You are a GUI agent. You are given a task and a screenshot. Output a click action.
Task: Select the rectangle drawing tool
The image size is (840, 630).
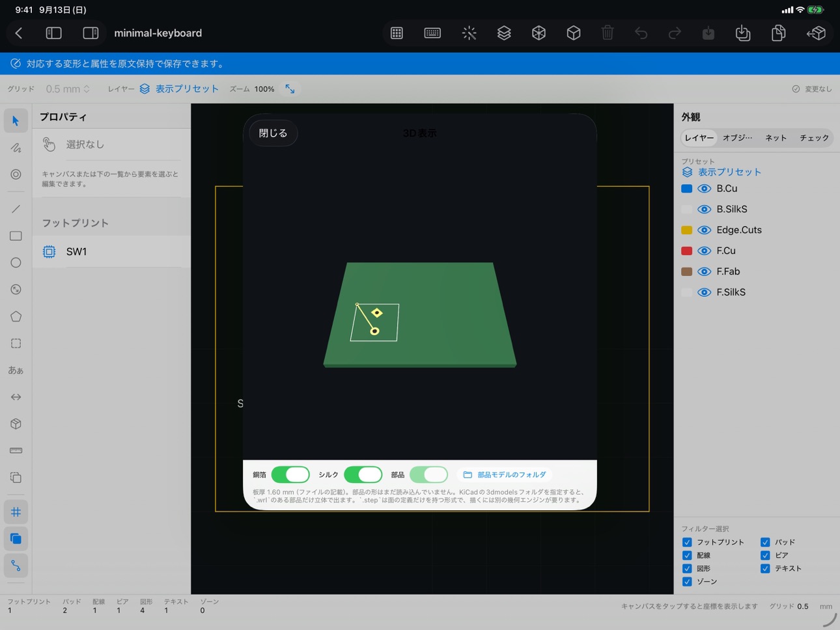coord(16,236)
